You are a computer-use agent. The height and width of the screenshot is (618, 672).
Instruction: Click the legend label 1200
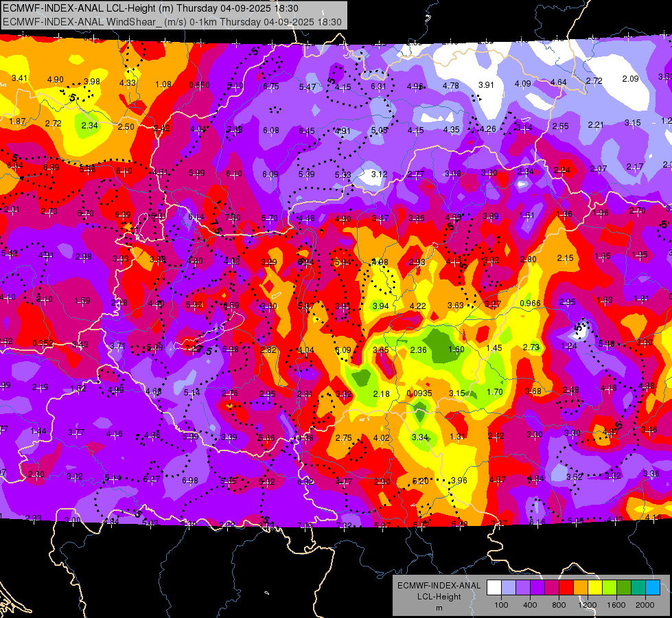pyautogui.click(x=588, y=605)
